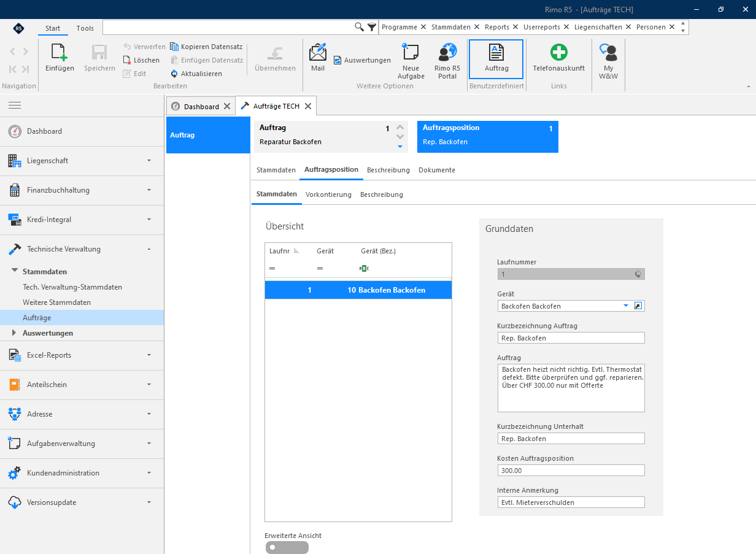Open the Mail icon in ribbon
The image size is (756, 554).
point(318,52)
